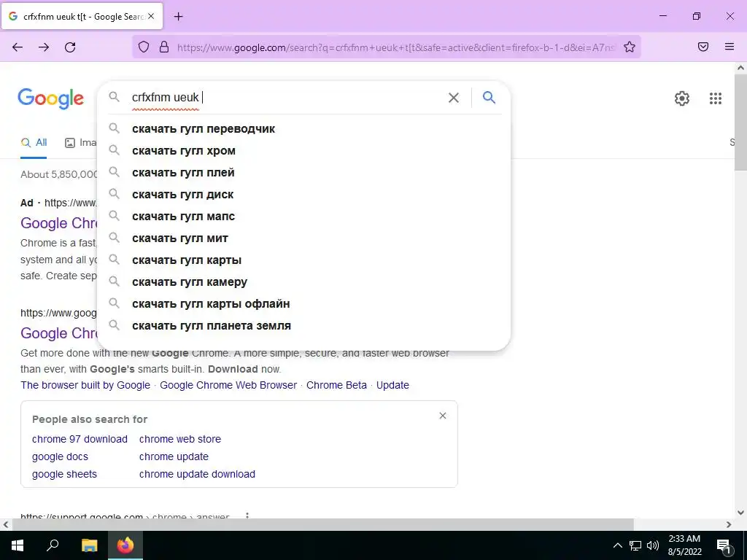Choose suggestion скачать гугл планета земля
Screen dimensions: 747x560
click(303, 326)
